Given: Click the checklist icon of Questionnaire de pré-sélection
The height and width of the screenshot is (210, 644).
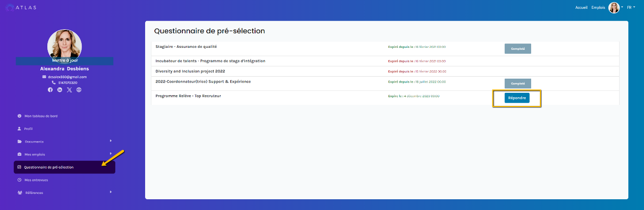Looking at the screenshot, I should [x=20, y=167].
